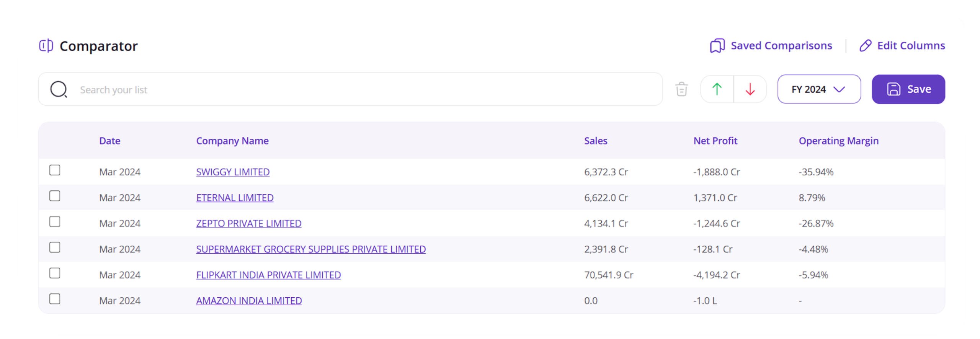Click Swiggy sales value 6,372.3 Cr
Image resolution: width=980 pixels, height=339 pixels.
pos(606,172)
